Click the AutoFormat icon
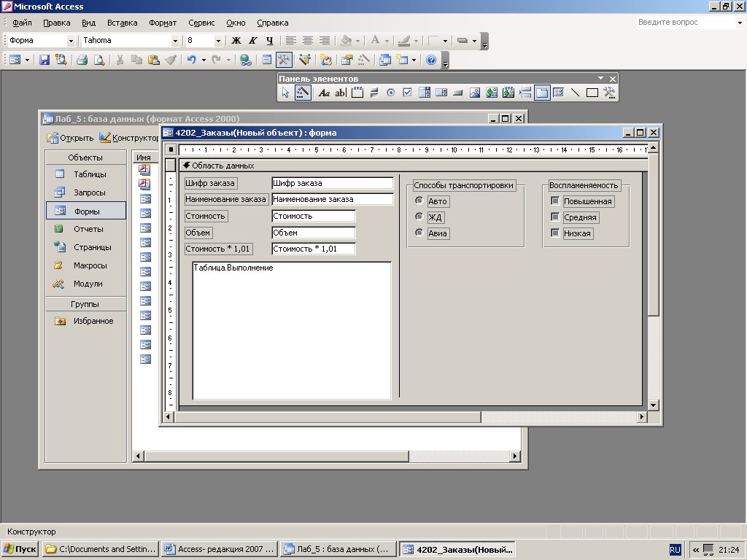The image size is (747, 560). (305, 60)
